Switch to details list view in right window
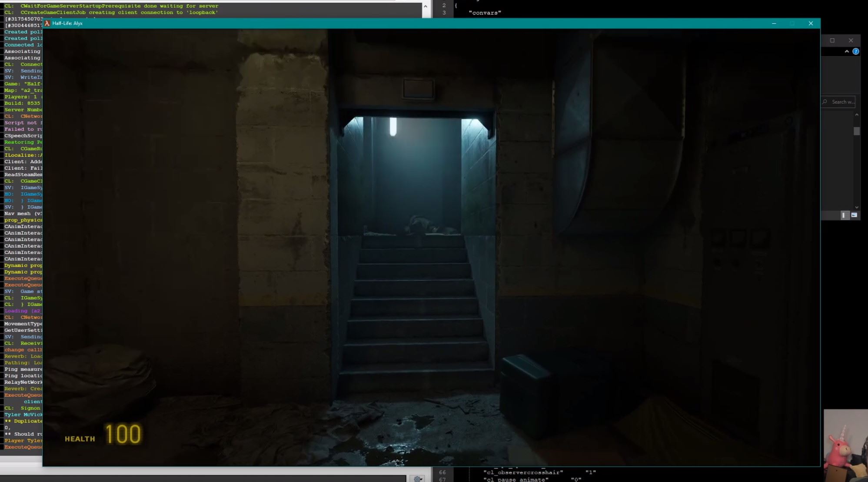 tap(845, 215)
